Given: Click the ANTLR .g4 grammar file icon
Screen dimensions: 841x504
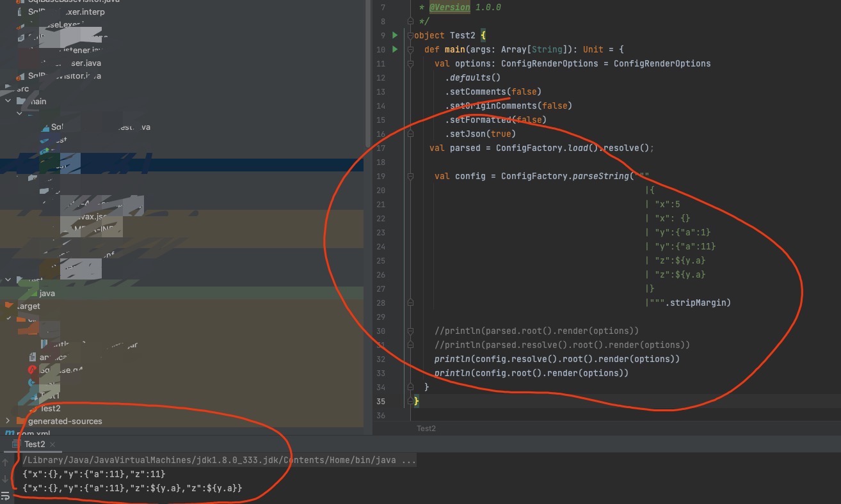Looking at the screenshot, I should (x=33, y=370).
